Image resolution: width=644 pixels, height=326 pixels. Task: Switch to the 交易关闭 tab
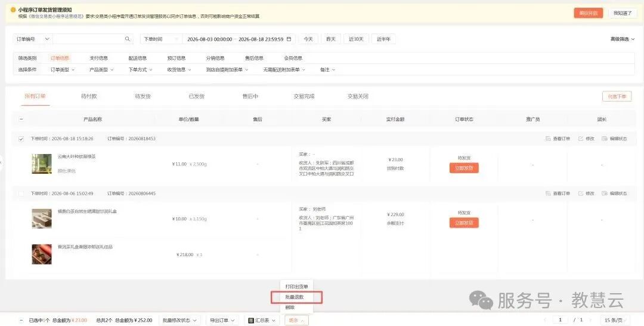point(358,96)
